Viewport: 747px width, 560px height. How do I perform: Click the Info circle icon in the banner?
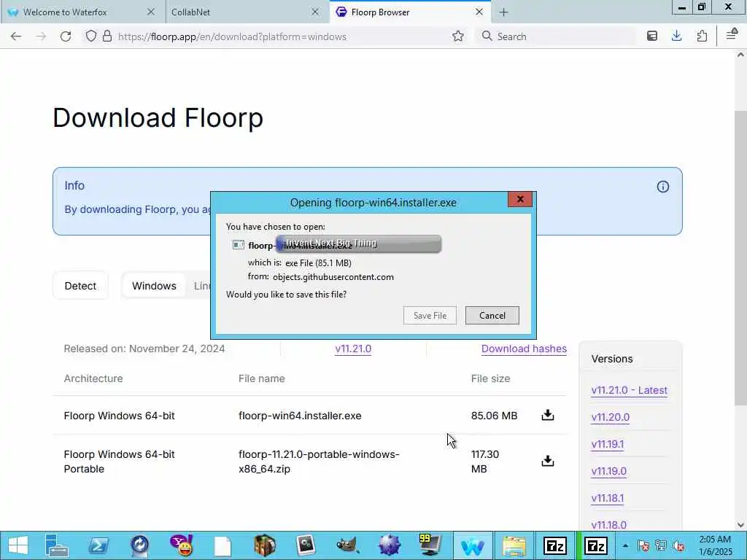(x=662, y=187)
